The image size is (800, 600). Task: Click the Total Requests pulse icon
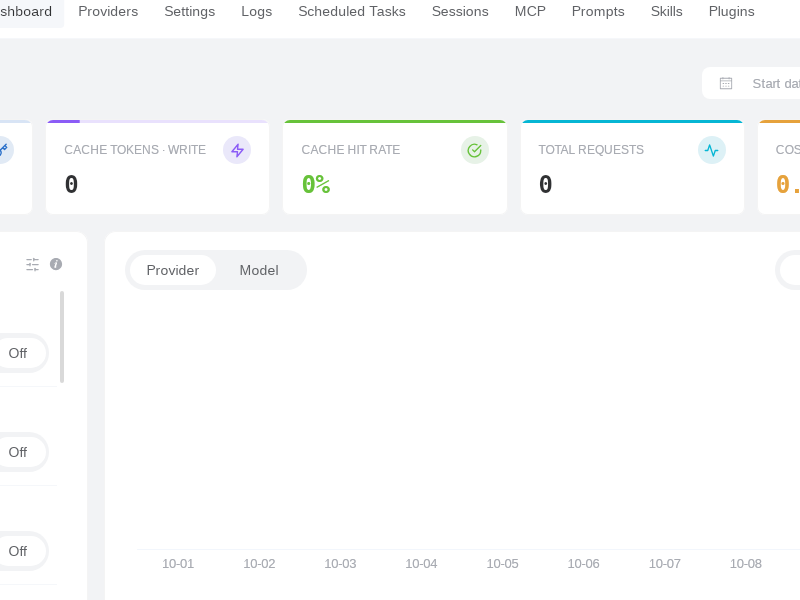point(712,150)
